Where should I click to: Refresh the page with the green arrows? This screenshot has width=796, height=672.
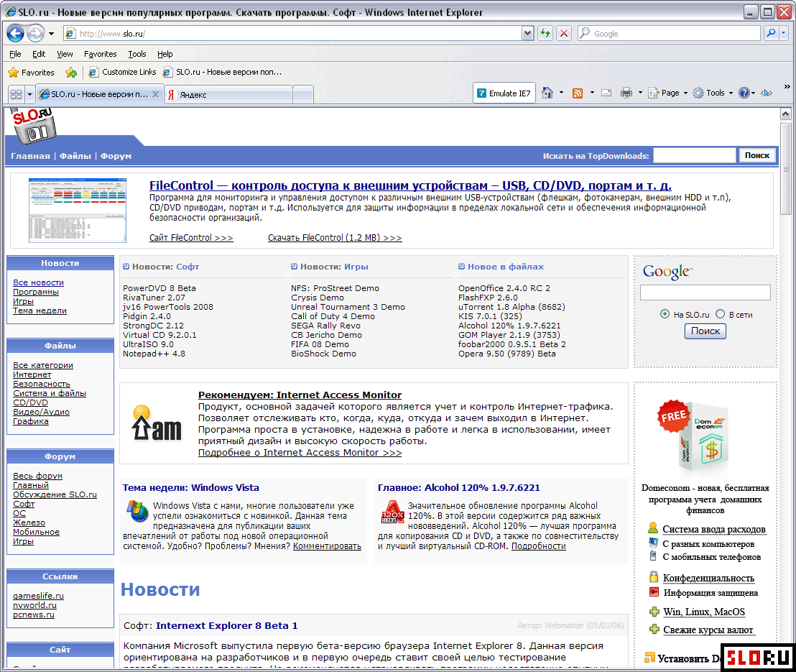545,34
